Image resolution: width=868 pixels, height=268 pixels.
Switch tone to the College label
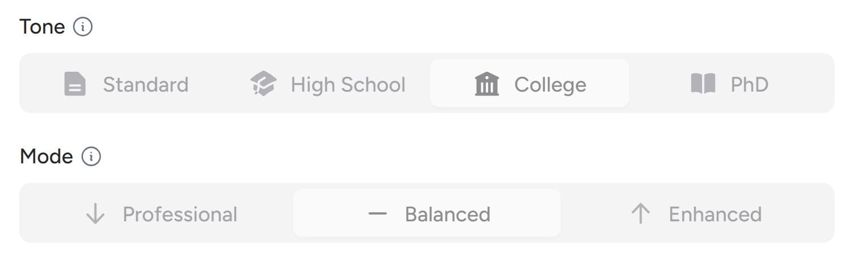[550, 85]
